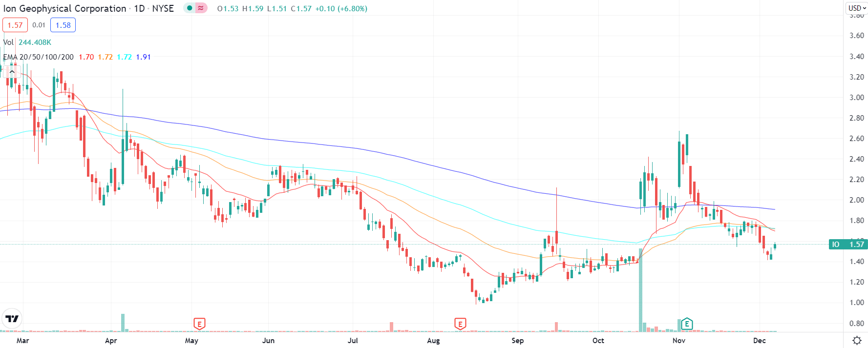This screenshot has width=868, height=348.
Task: Click the 0.80 price axis label
Action: coord(857,323)
